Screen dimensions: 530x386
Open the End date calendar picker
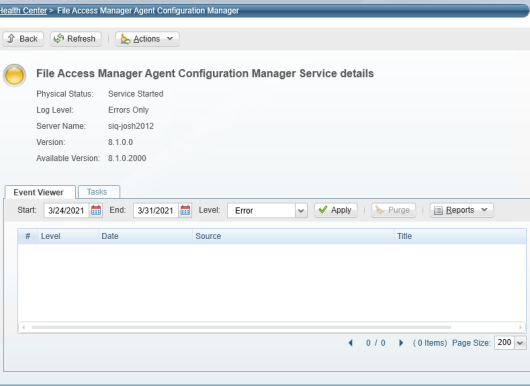click(185, 210)
